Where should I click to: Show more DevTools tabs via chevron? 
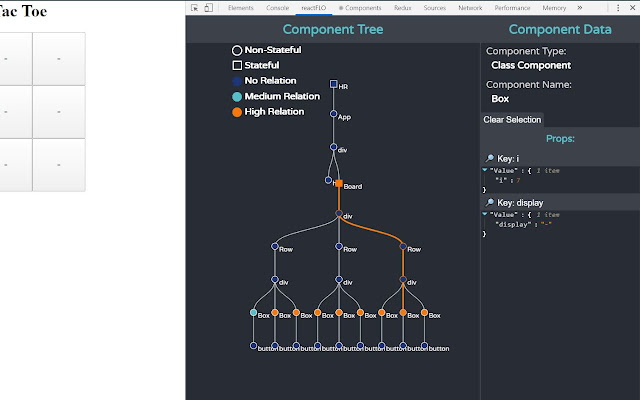tap(580, 7)
